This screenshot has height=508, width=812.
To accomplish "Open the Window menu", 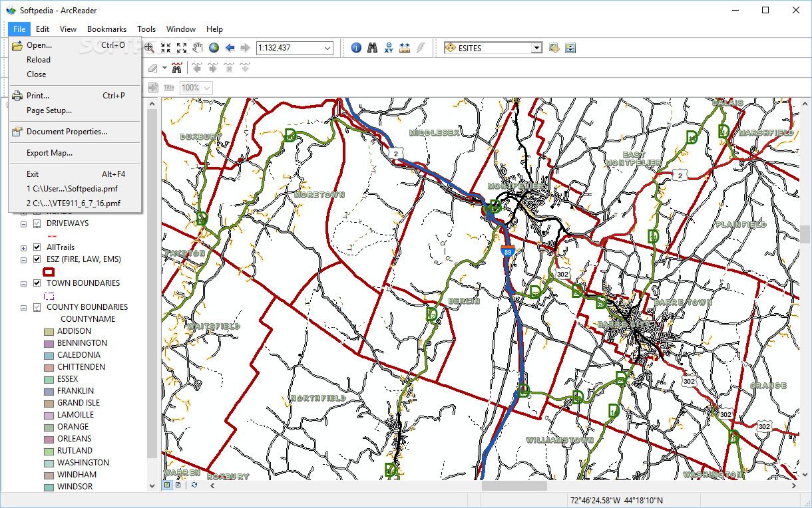I will coord(181,29).
